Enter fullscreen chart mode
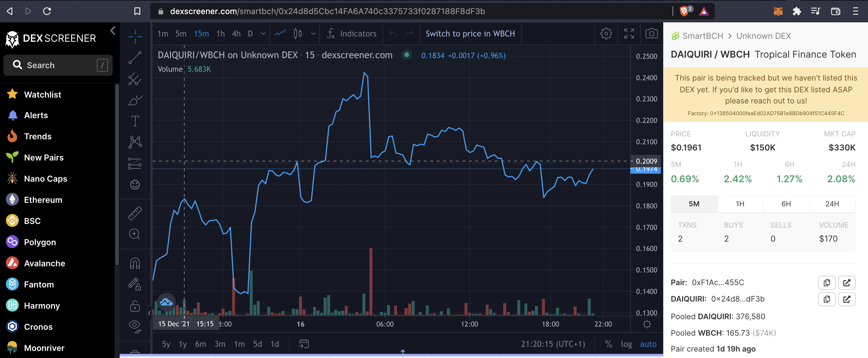The width and height of the screenshot is (868, 358). (x=629, y=34)
